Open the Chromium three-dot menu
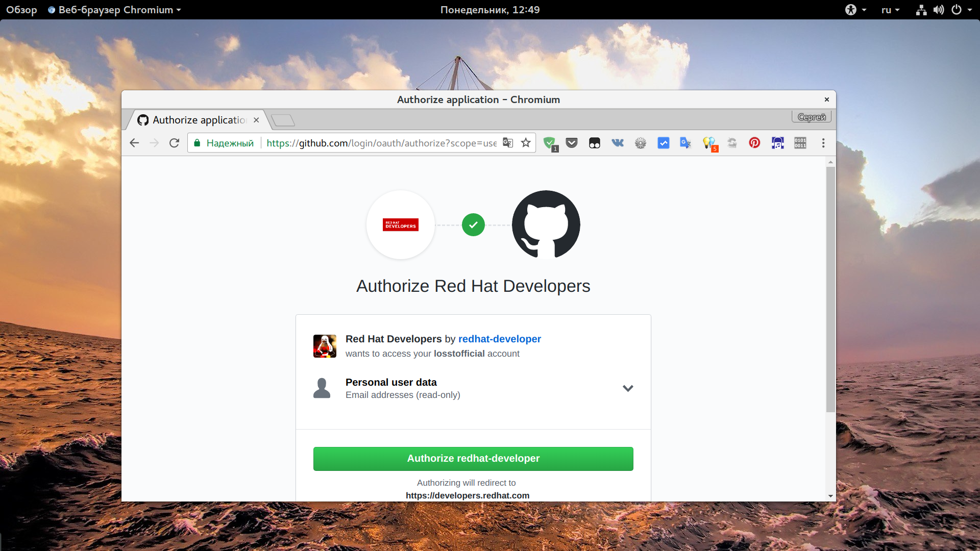The width and height of the screenshot is (980, 551). pyautogui.click(x=823, y=143)
